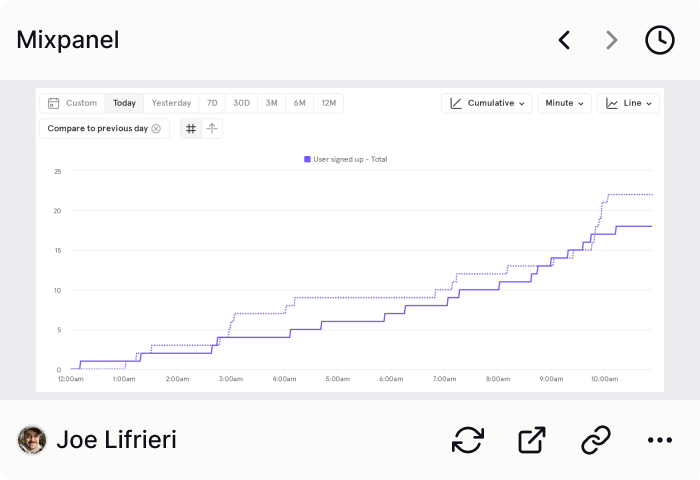700x480 pixels.
Task: Open the three-dot more options menu
Action: (x=660, y=440)
